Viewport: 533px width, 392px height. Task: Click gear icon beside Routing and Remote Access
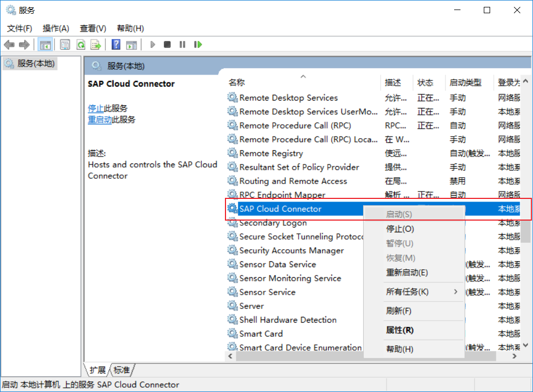point(232,181)
